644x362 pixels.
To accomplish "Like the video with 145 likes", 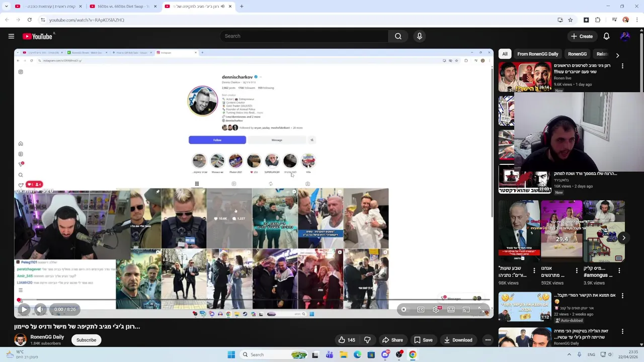I will point(347,340).
